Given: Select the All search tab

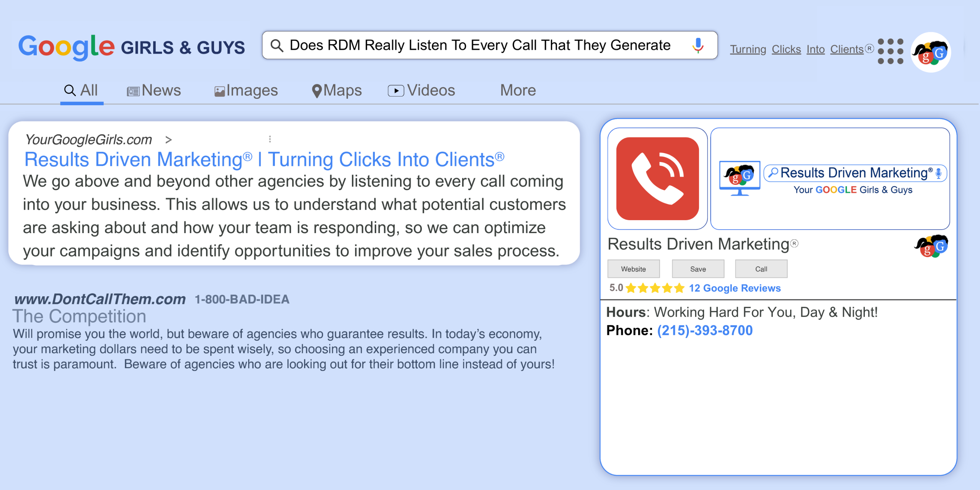Looking at the screenshot, I should coord(81,90).
